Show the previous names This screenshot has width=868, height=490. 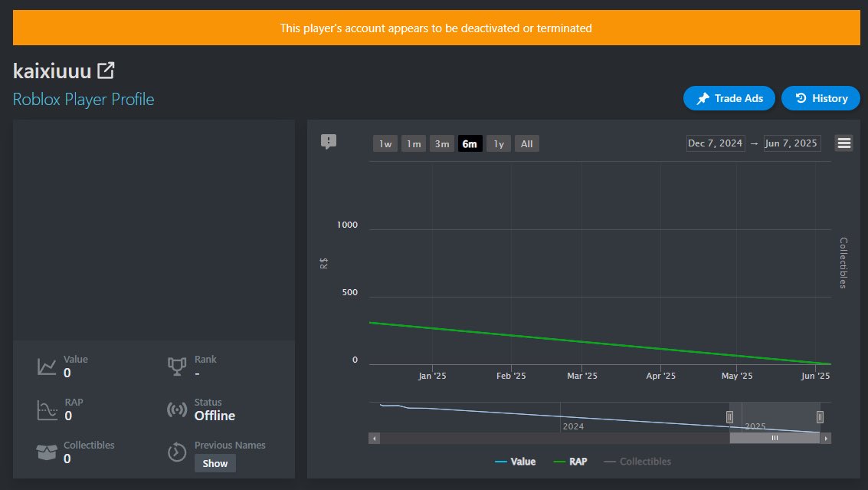click(x=215, y=463)
